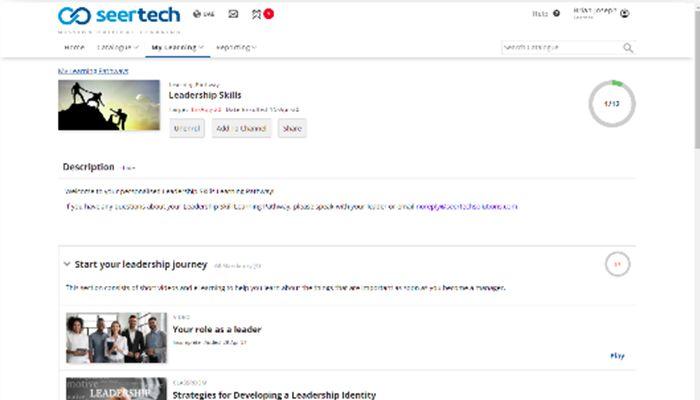Click the Unenrol button
Image resolution: width=700 pixels, height=400 pixels.
pos(187,128)
